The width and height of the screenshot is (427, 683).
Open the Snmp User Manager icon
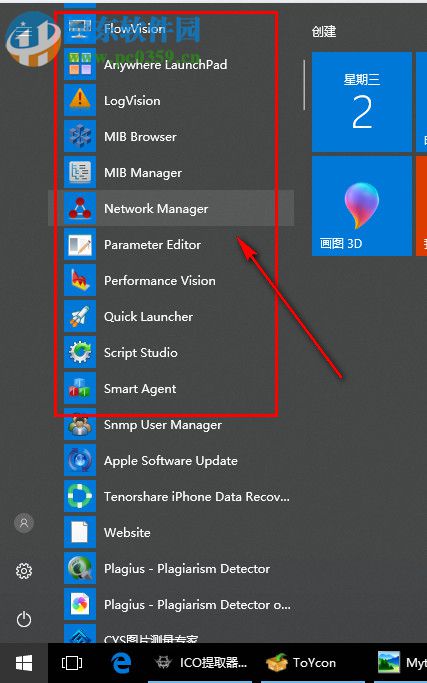coord(80,424)
